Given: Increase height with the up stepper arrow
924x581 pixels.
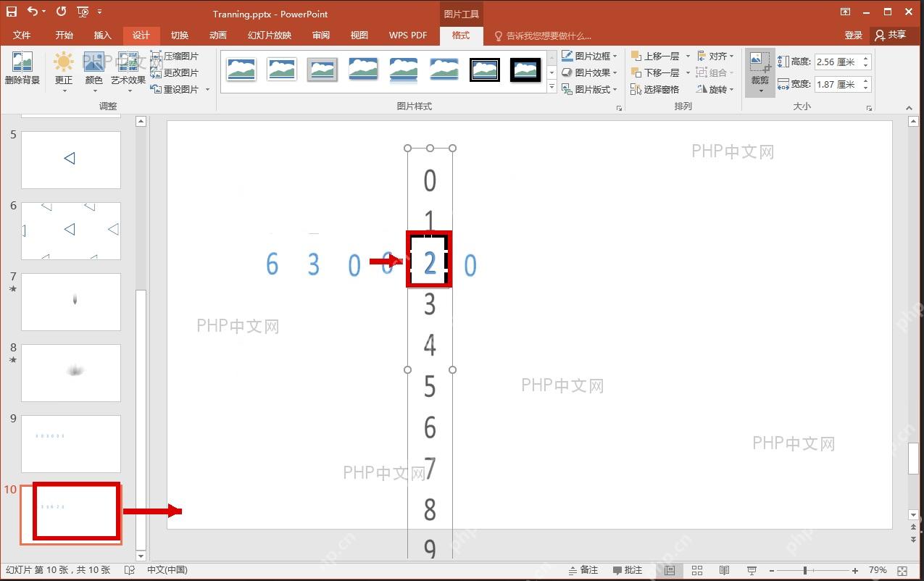Looking at the screenshot, I should tap(865, 59).
